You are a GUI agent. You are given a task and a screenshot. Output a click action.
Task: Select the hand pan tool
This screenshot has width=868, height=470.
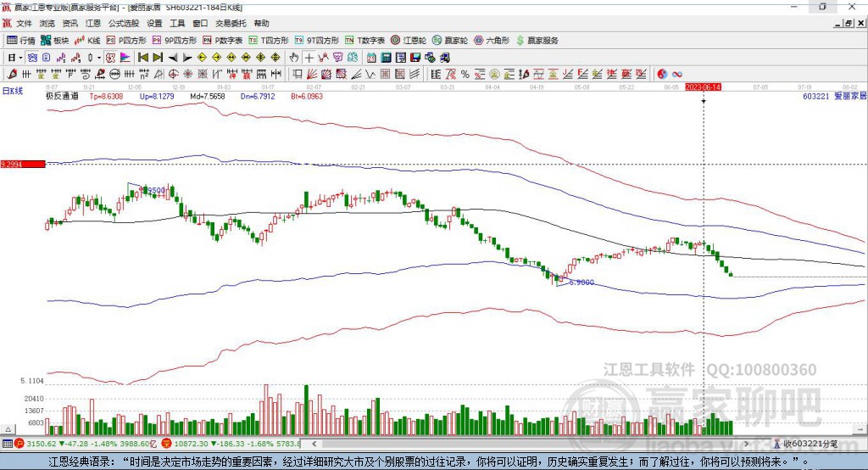pos(294,58)
